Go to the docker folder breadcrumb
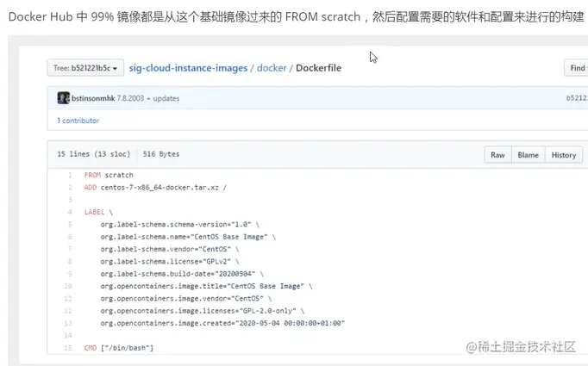Screen dimensions: 588x366 271,68
